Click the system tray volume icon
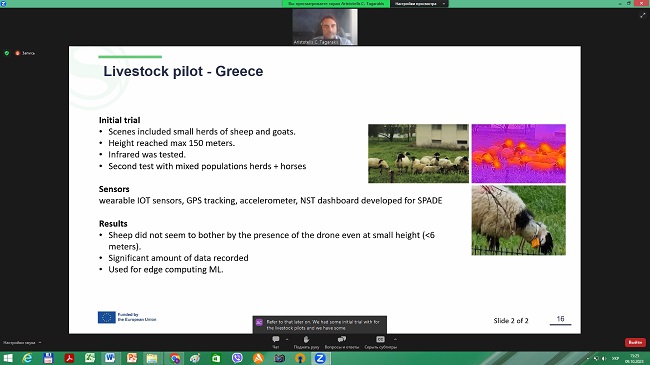This screenshot has height=365, width=650. (x=604, y=358)
